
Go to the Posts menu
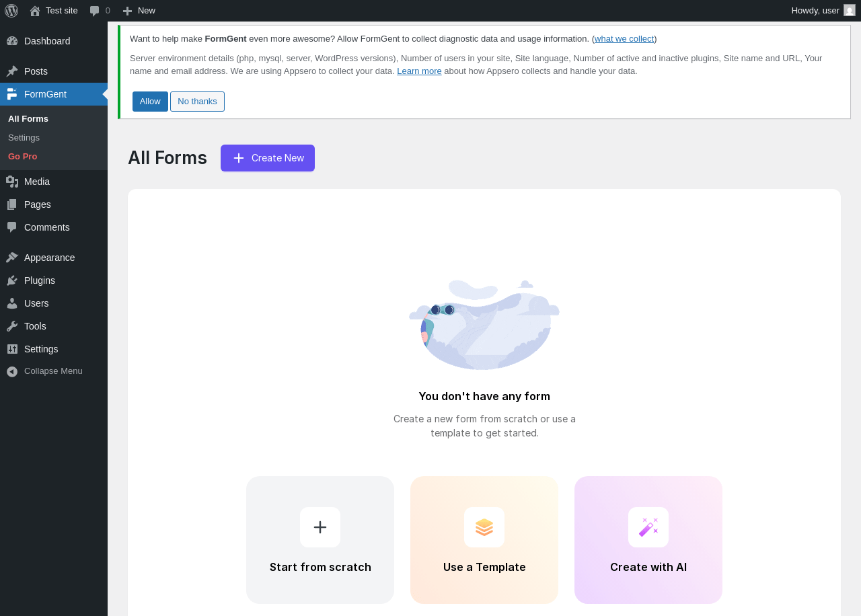[54, 71]
